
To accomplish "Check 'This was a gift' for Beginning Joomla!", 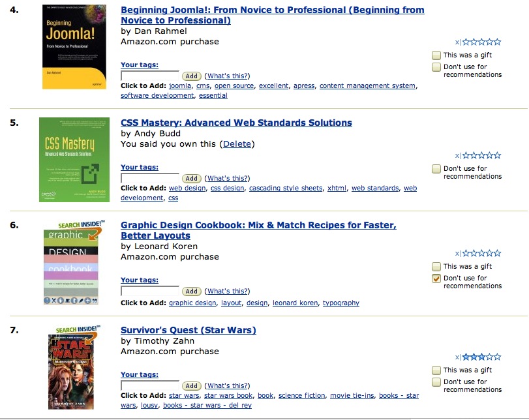I will [x=436, y=55].
